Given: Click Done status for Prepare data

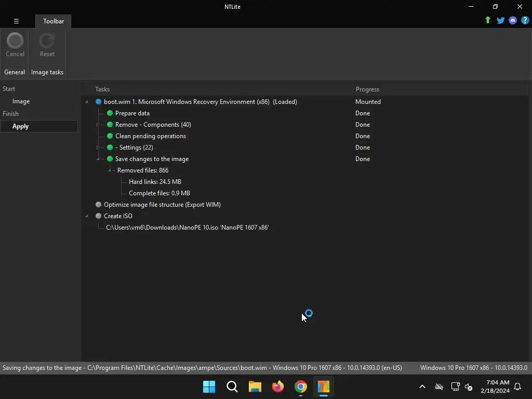Looking at the screenshot, I should (x=362, y=113).
